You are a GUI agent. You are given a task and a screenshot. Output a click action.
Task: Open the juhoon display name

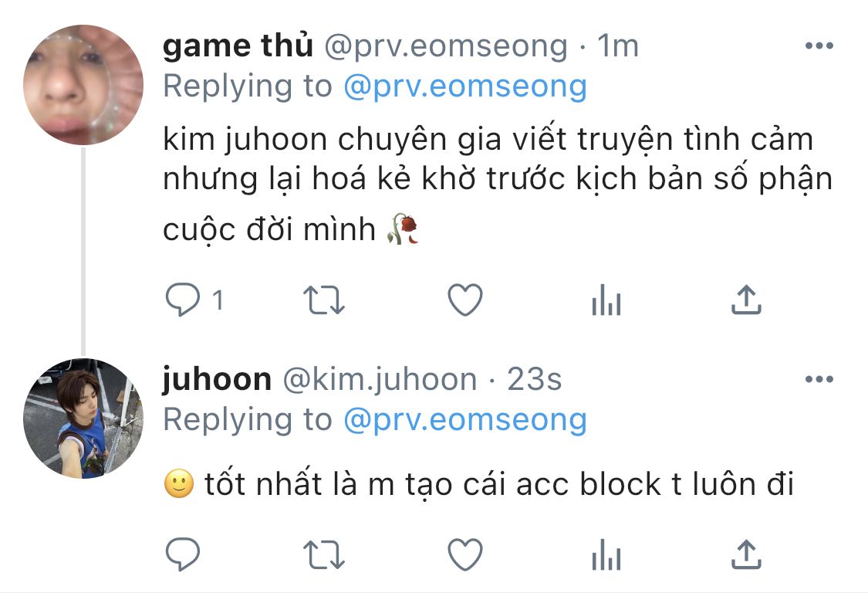pos(217,380)
